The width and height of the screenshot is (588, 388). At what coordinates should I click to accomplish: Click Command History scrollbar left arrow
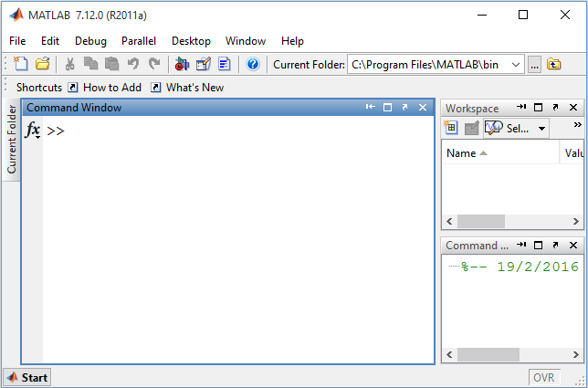(x=449, y=354)
